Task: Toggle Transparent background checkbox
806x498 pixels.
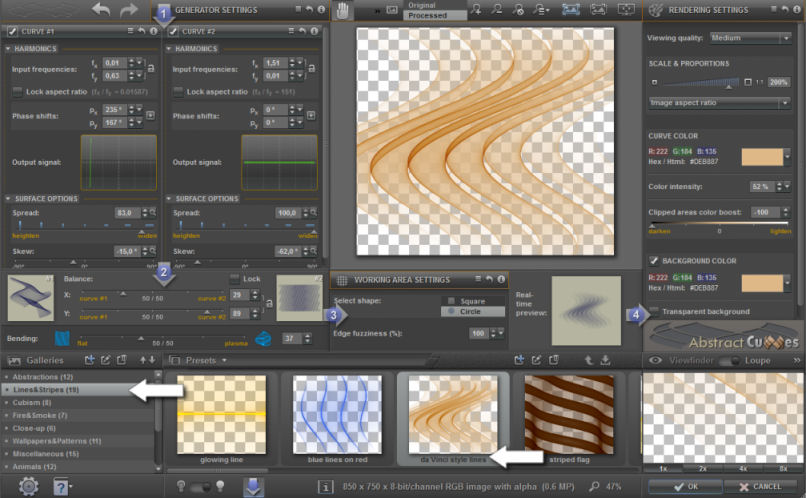Action: 654,311
